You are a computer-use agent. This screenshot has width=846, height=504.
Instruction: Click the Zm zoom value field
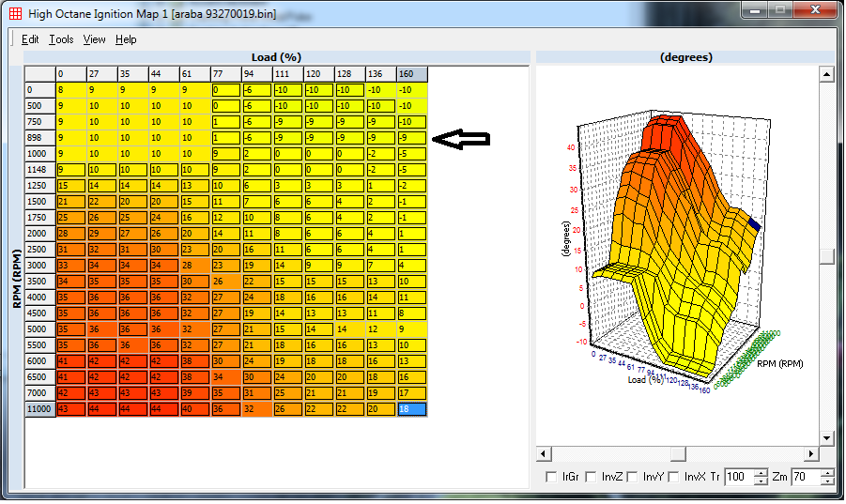tap(805, 478)
